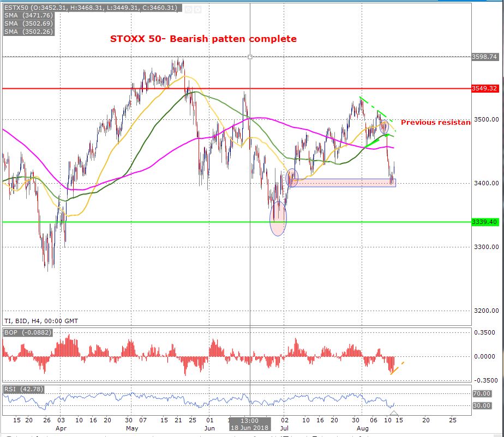The height and width of the screenshot is (437, 504).
Task: Click the 'May' month label on time axis
Action: 132,428
